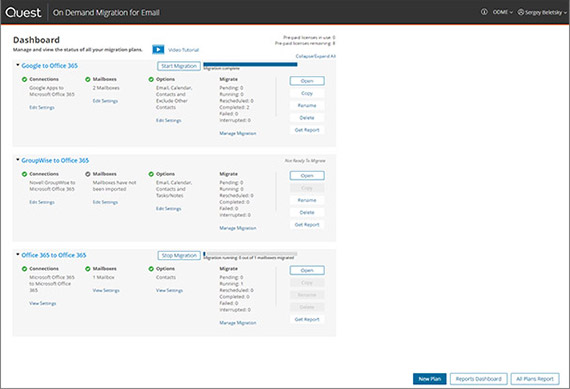Image resolution: width=570 pixels, height=389 pixels.
Task: Click the Quest logo
Action: tap(23, 12)
